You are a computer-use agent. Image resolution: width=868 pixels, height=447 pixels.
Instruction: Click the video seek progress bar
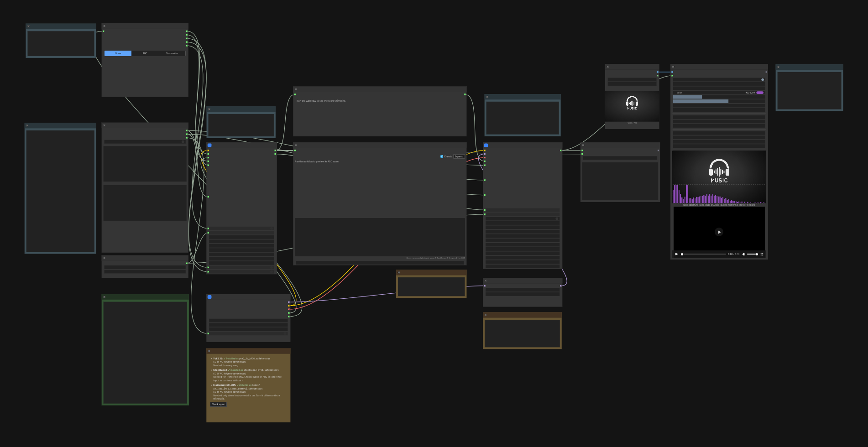pyautogui.click(x=704, y=254)
